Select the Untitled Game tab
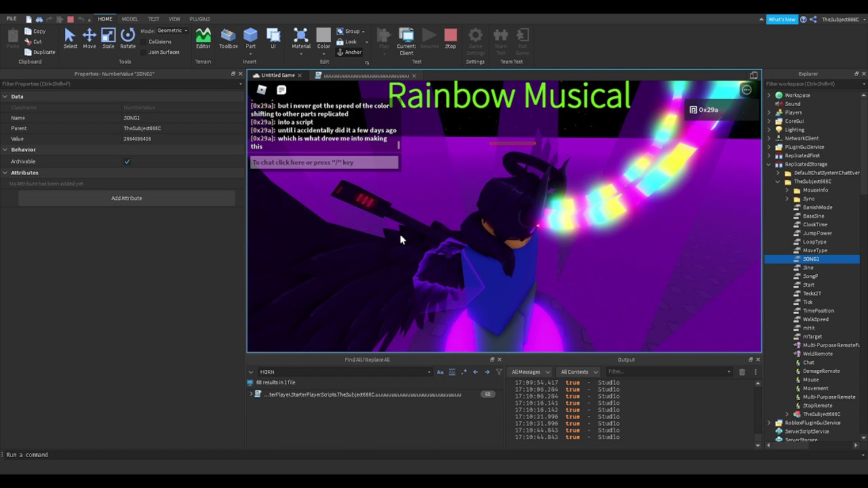The height and width of the screenshot is (488, 868). (277, 75)
